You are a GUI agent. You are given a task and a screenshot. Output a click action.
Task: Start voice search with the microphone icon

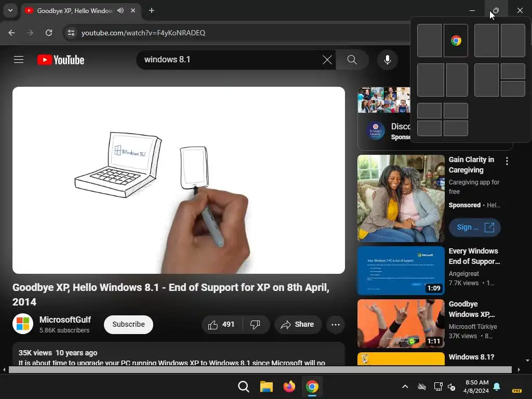[x=387, y=60]
